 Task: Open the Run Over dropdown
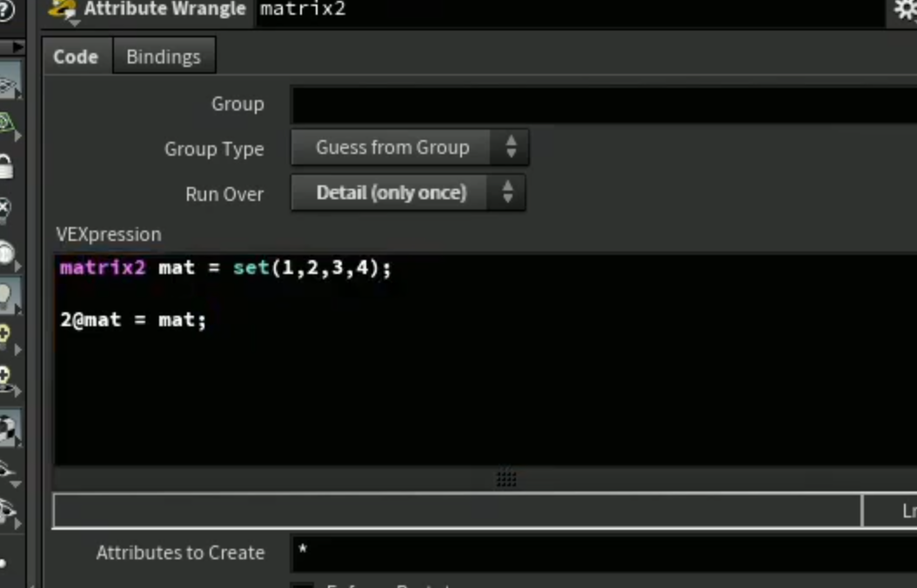[x=408, y=193]
